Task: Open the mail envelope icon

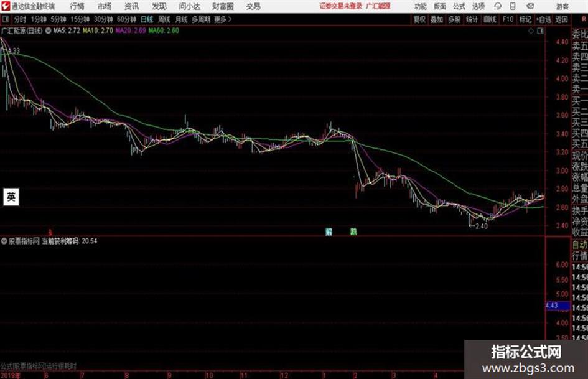Action: (x=530, y=6)
